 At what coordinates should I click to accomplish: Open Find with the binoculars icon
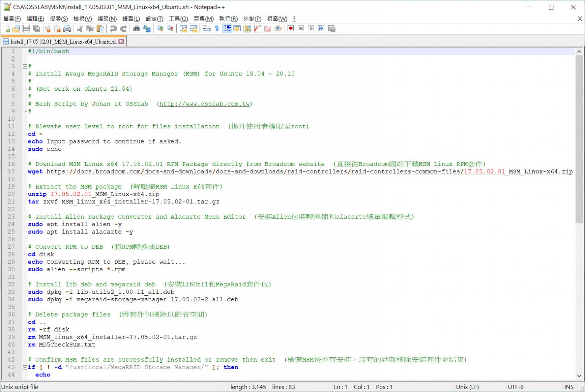pos(136,29)
